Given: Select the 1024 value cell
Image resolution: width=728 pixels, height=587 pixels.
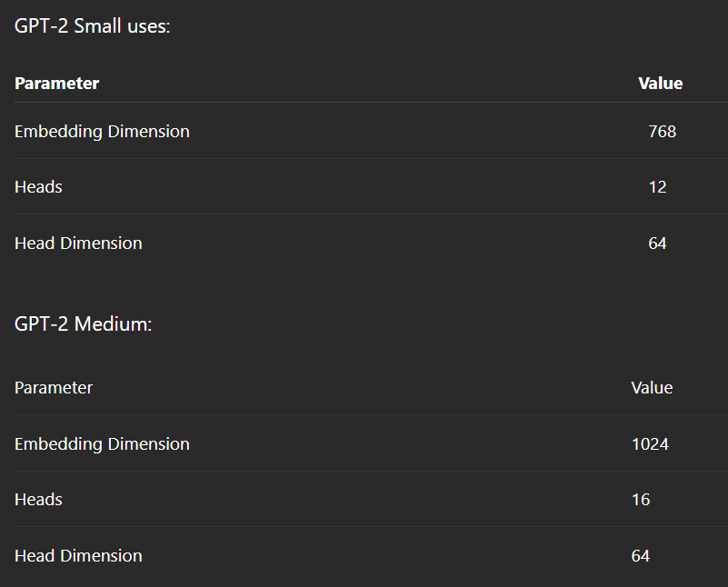Looking at the screenshot, I should pyautogui.click(x=650, y=444).
